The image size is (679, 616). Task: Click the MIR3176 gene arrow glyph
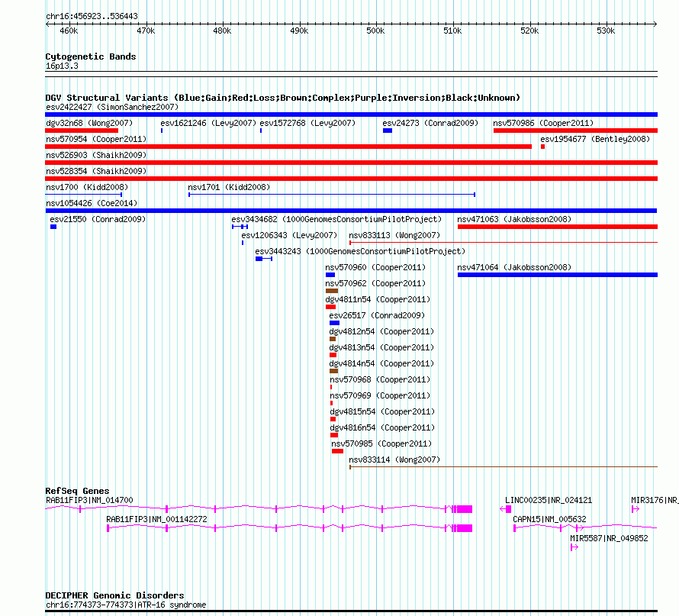tap(636, 509)
